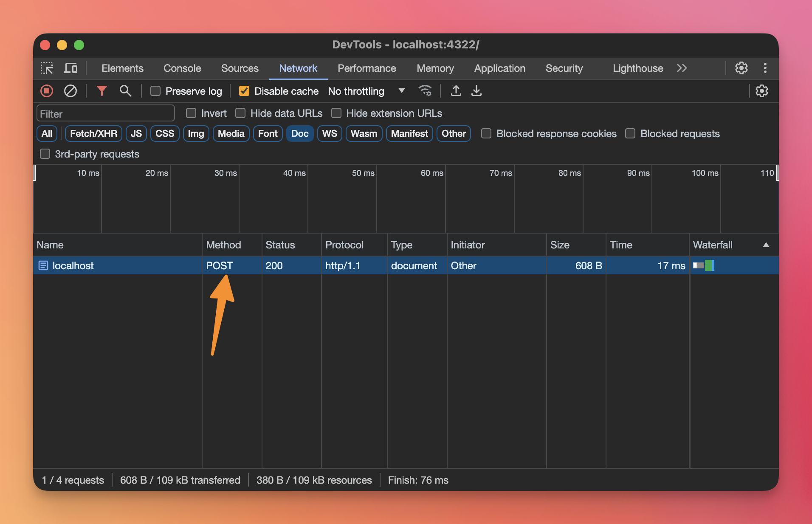Open the three-dot DevTools menu
The image size is (812, 524).
click(x=765, y=68)
